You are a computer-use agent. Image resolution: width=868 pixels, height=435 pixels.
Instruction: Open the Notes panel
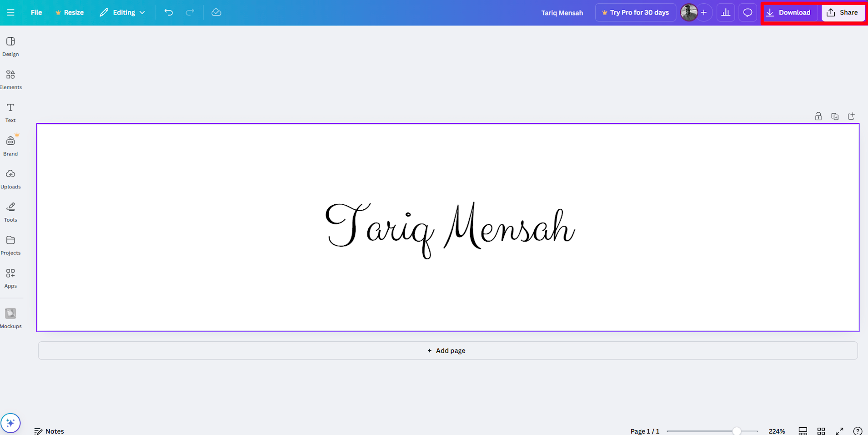[49, 431]
